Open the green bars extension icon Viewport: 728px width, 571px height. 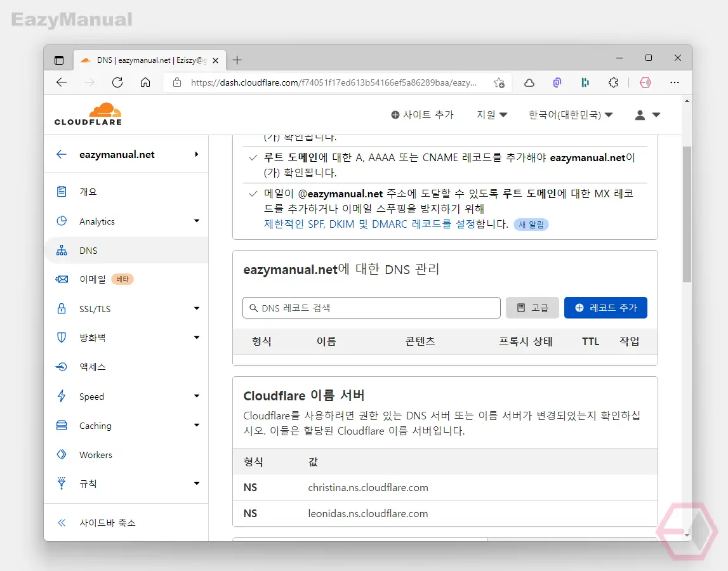pos(585,82)
